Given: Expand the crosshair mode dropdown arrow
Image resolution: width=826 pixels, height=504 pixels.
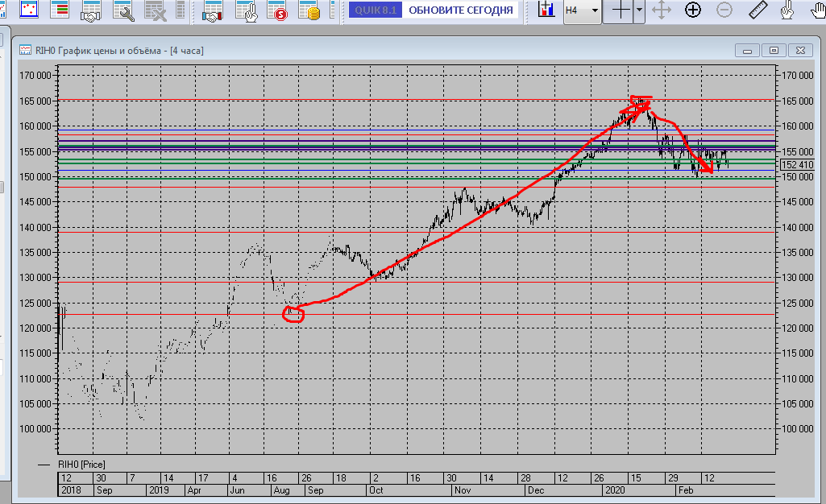Looking at the screenshot, I should tap(639, 10).
